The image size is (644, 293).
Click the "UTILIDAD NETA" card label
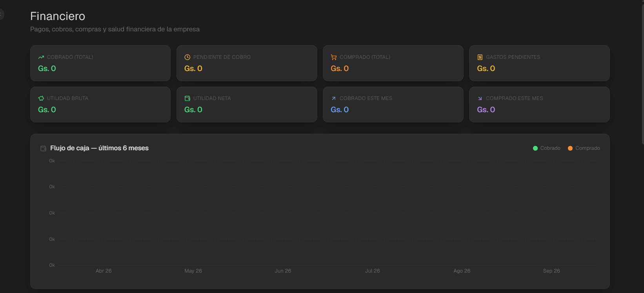point(212,98)
